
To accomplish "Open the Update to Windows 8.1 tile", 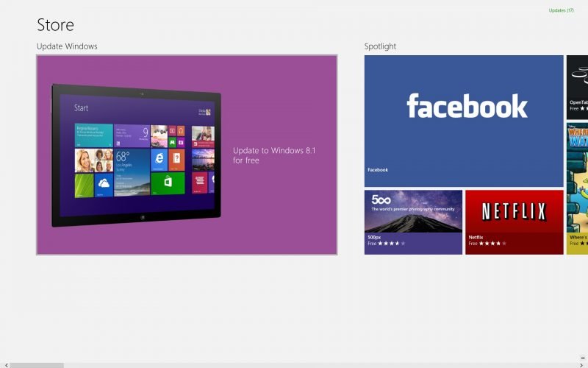I will click(187, 155).
